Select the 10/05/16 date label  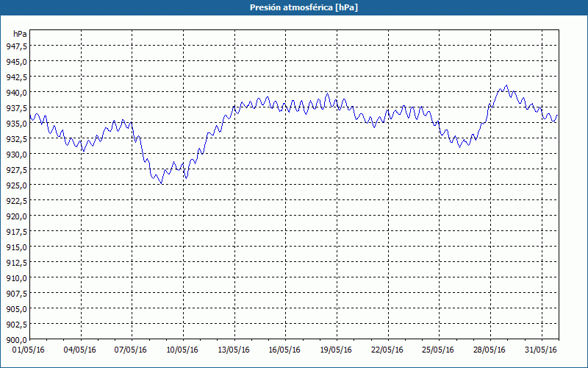[182, 350]
